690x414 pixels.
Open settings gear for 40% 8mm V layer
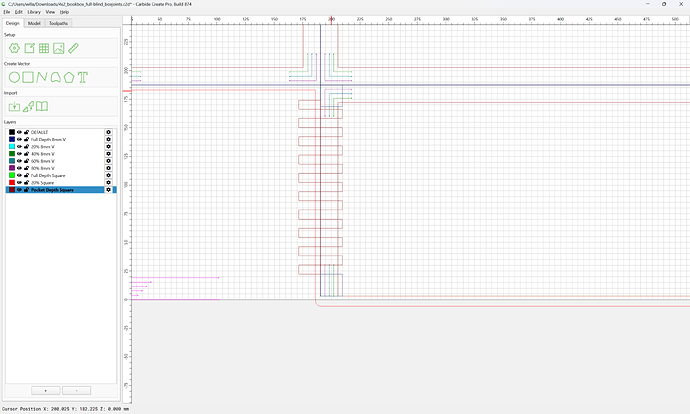(x=108, y=154)
